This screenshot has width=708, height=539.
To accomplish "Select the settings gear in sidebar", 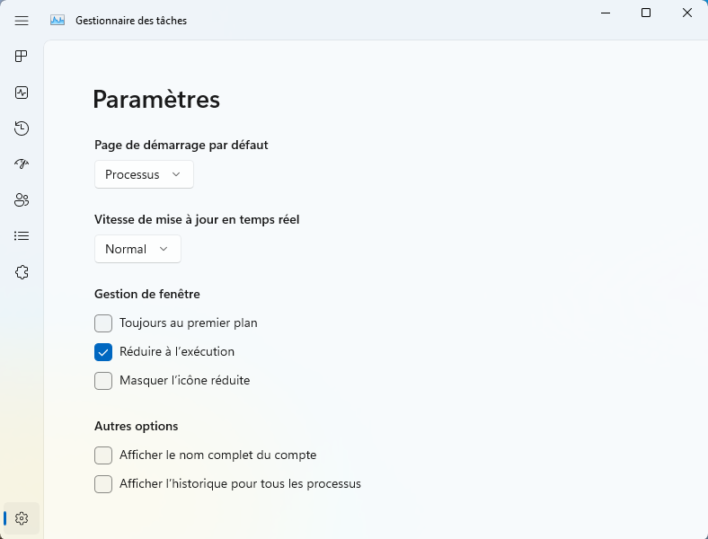I will [22, 518].
